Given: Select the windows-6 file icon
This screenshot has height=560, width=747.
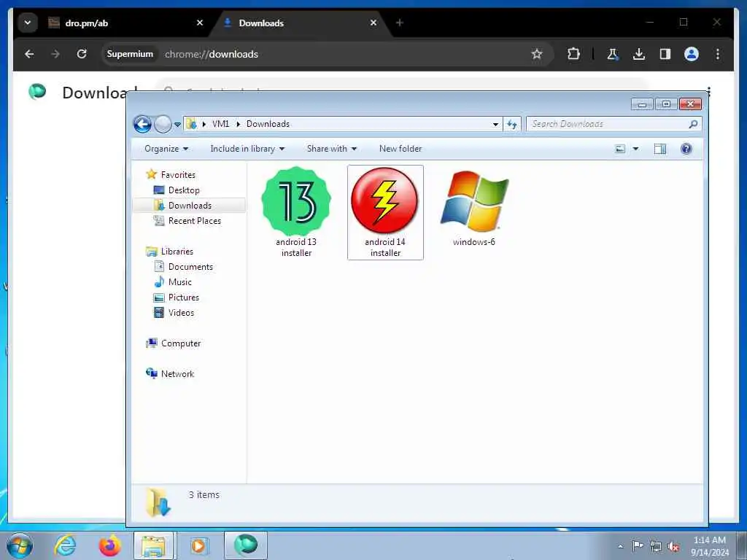Looking at the screenshot, I should (x=474, y=201).
